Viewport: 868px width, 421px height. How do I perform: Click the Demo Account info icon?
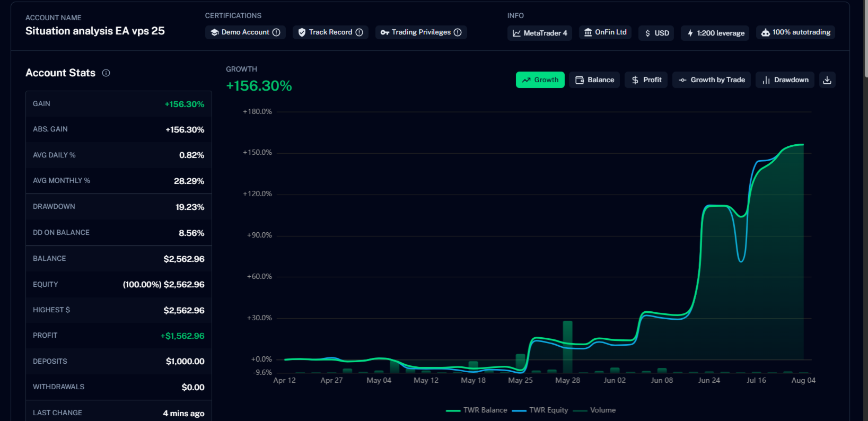coord(276,32)
